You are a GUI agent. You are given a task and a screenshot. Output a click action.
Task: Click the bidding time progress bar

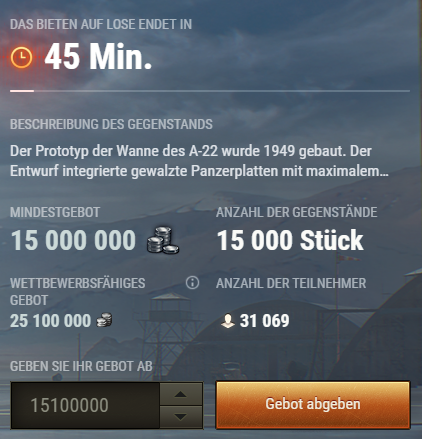point(210,91)
